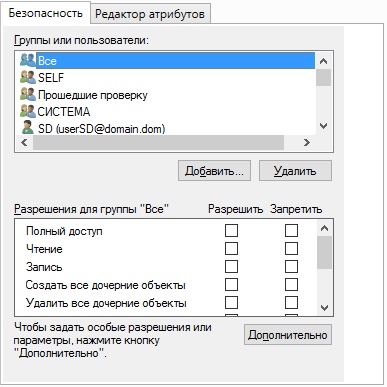Image resolution: width=387 pixels, height=387 pixels.
Task: Click the users list scroll up arrow
Action: [323, 61]
